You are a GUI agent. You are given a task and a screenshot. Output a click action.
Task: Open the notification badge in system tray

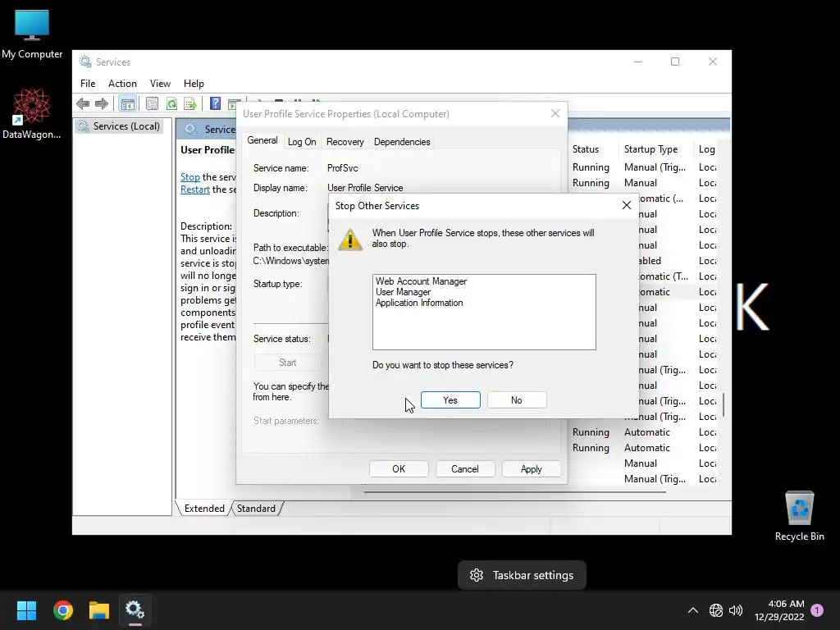pyautogui.click(x=817, y=609)
